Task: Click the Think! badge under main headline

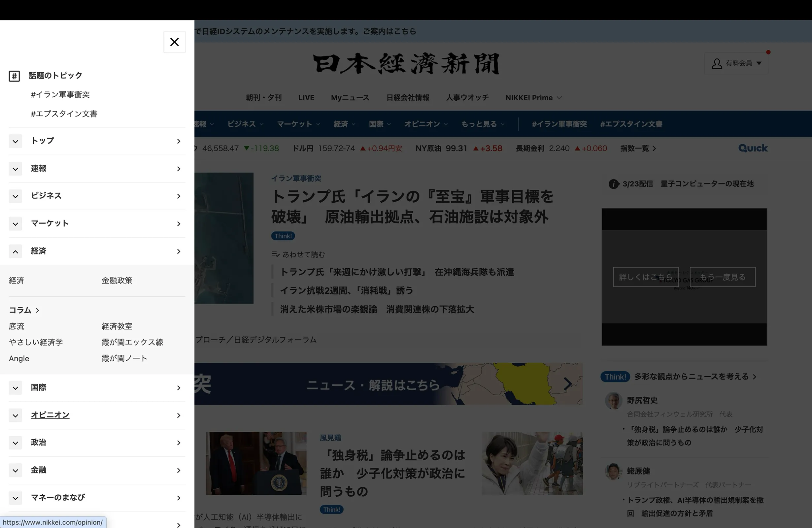Action: (283, 236)
